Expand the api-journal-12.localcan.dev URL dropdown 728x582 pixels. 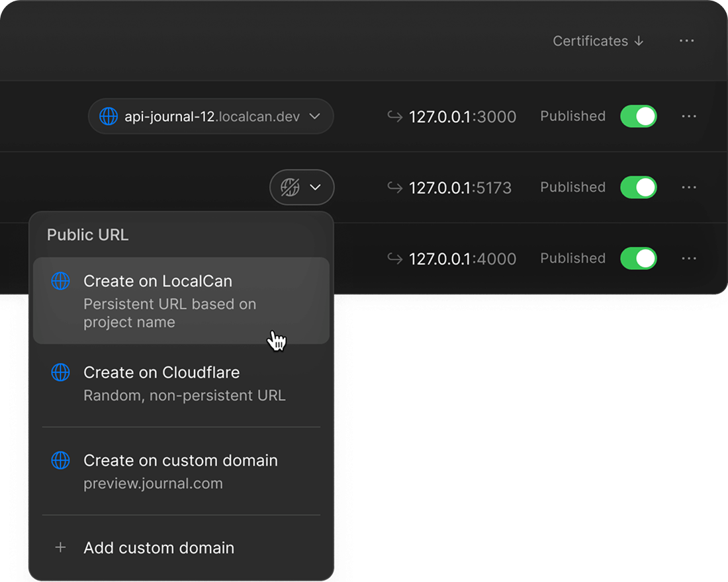click(315, 117)
